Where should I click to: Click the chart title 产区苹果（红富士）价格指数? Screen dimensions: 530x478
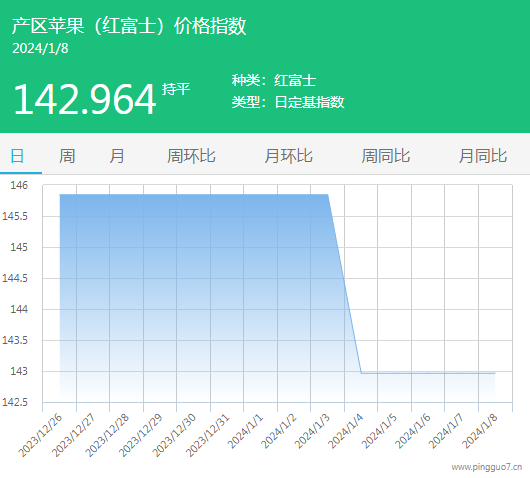click(x=129, y=26)
